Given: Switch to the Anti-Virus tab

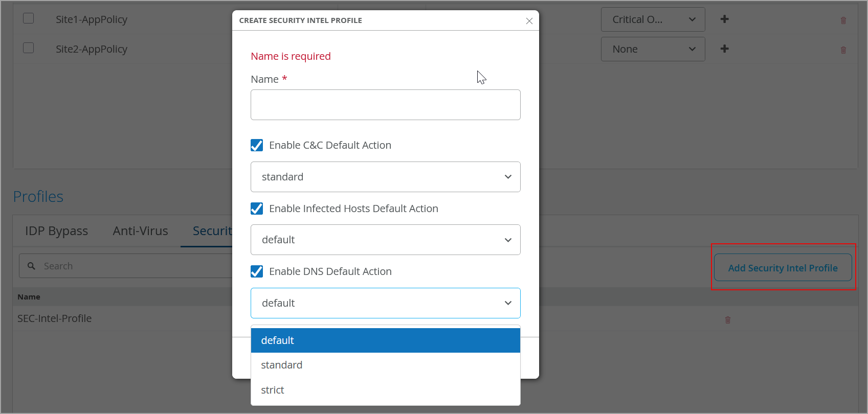Looking at the screenshot, I should click(140, 231).
